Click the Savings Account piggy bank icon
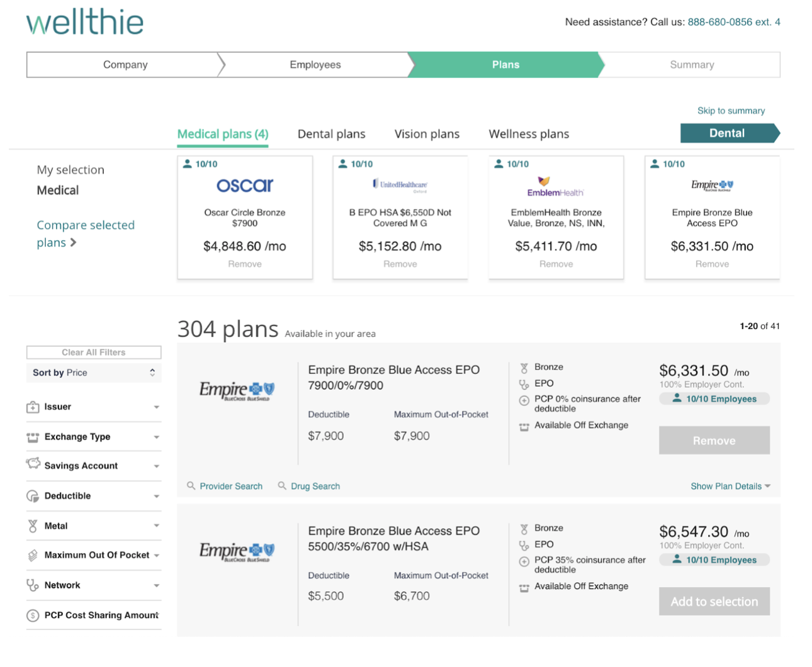The width and height of the screenshot is (812, 667). 33,464
